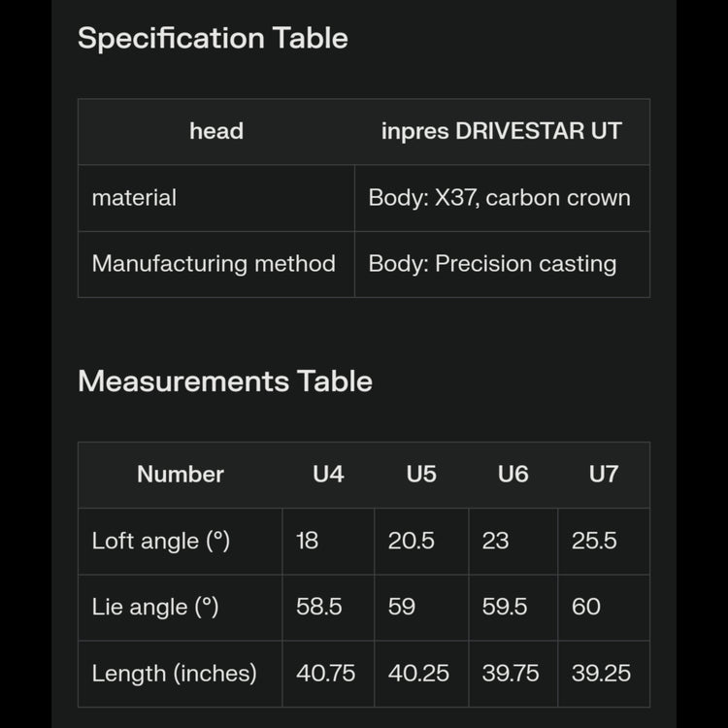The width and height of the screenshot is (728, 728).
Task: Select the U5 loft angle value 20.5
Action: tap(412, 541)
